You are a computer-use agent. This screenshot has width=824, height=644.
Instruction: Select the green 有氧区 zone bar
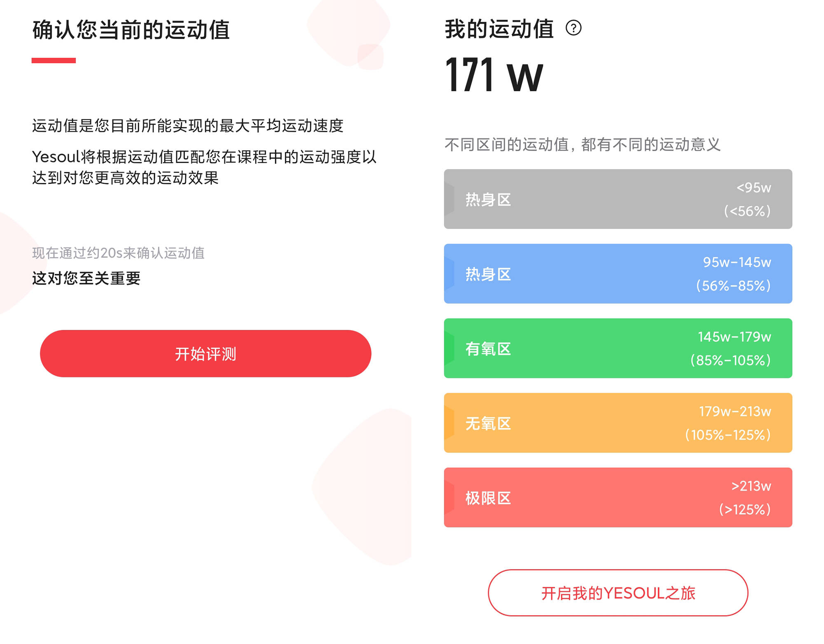(x=618, y=348)
